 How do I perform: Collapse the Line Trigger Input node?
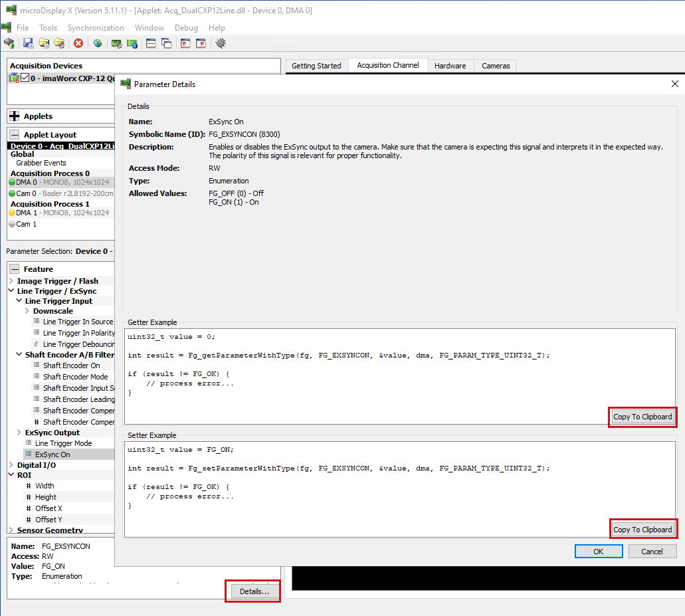click(x=19, y=300)
